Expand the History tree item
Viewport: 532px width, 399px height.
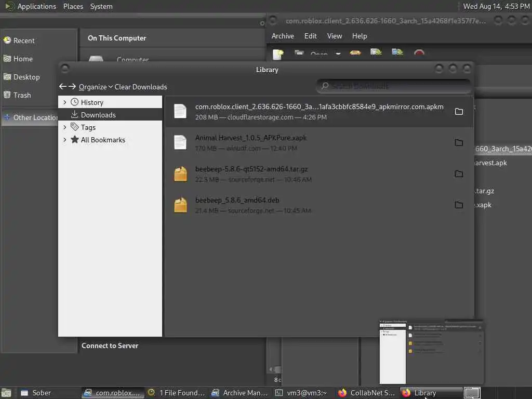click(x=65, y=102)
